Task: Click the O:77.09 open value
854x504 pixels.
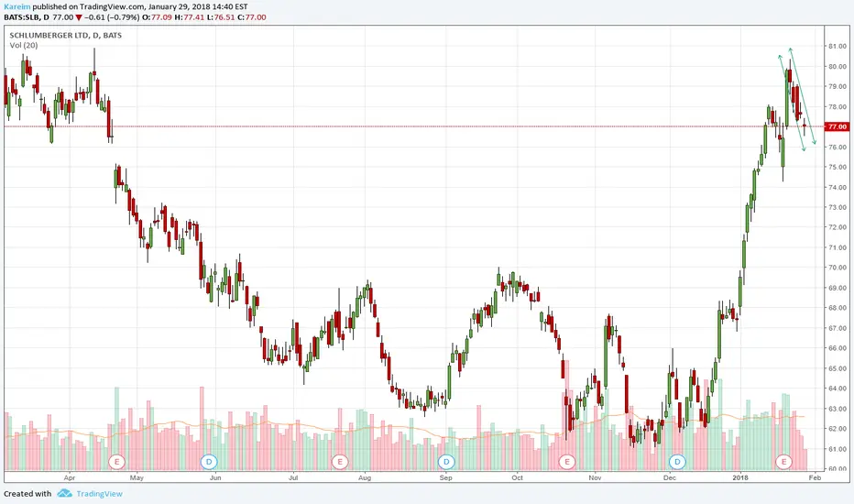Action: point(157,16)
